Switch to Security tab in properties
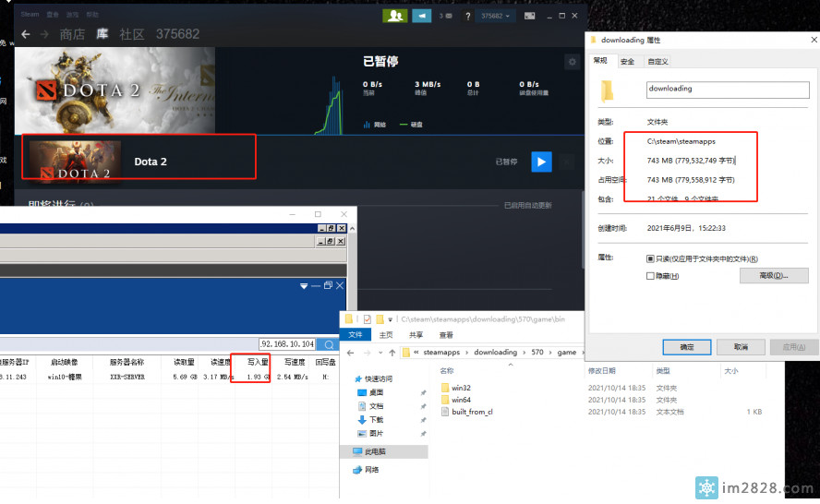 point(628,62)
